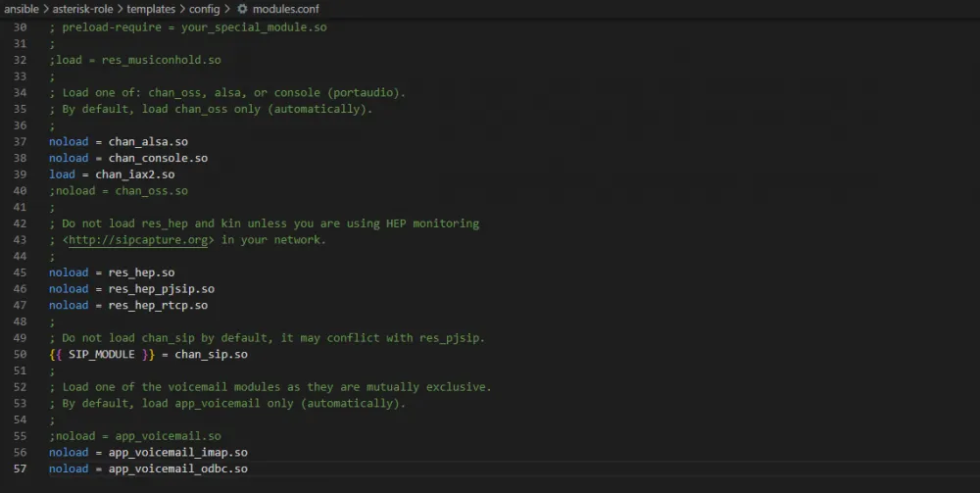Select the 'templates' breadcrumb item

pos(151,9)
